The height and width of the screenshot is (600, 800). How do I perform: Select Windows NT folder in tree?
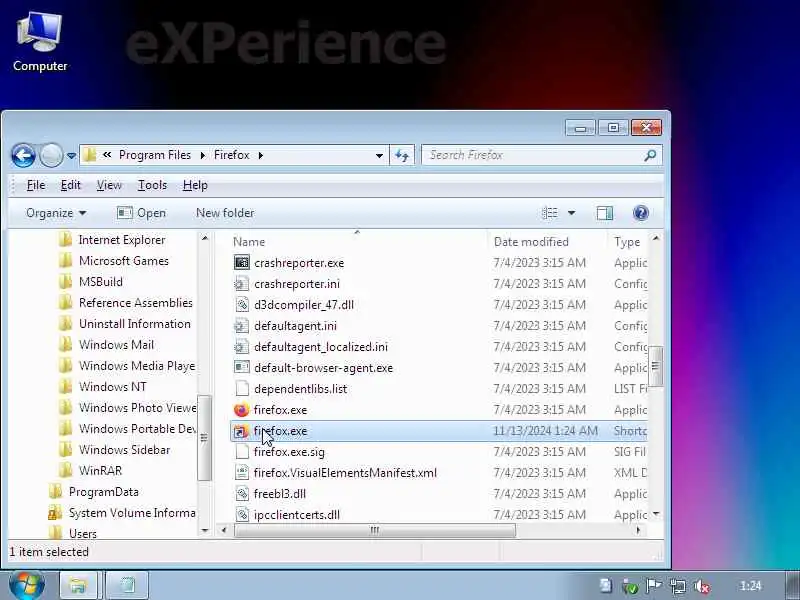102,387
